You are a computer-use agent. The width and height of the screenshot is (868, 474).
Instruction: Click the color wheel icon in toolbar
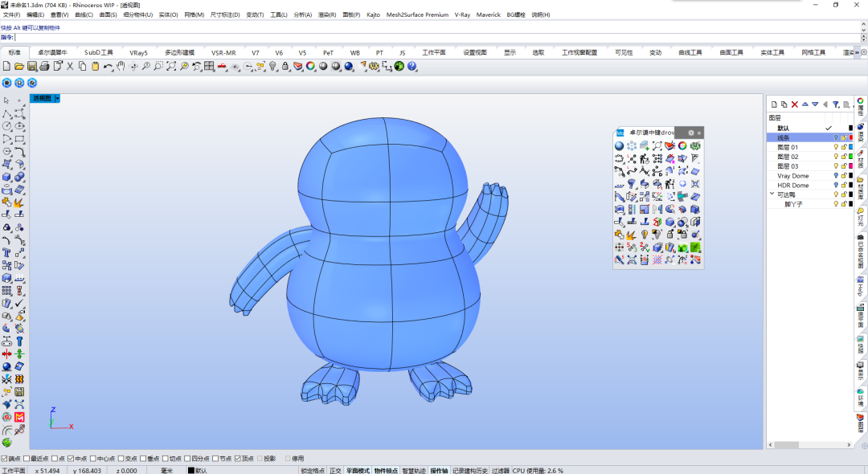click(x=310, y=67)
